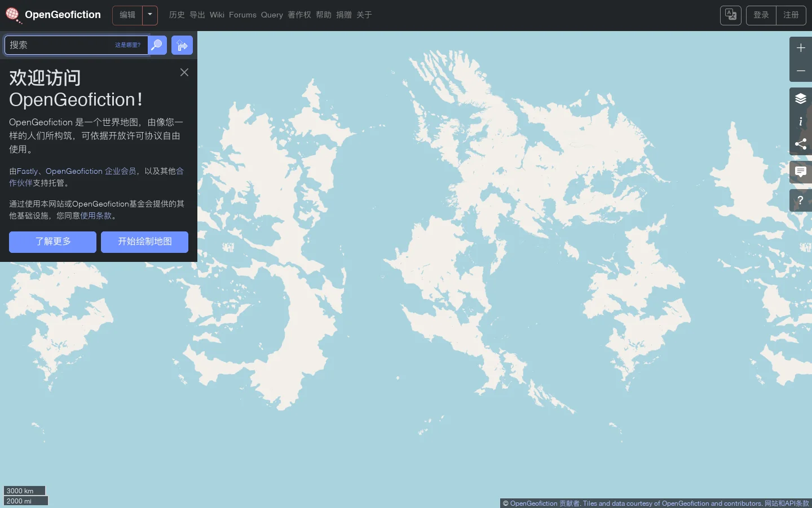Click the OpenGeofiction site title
The image size is (812, 508).
pos(63,15)
